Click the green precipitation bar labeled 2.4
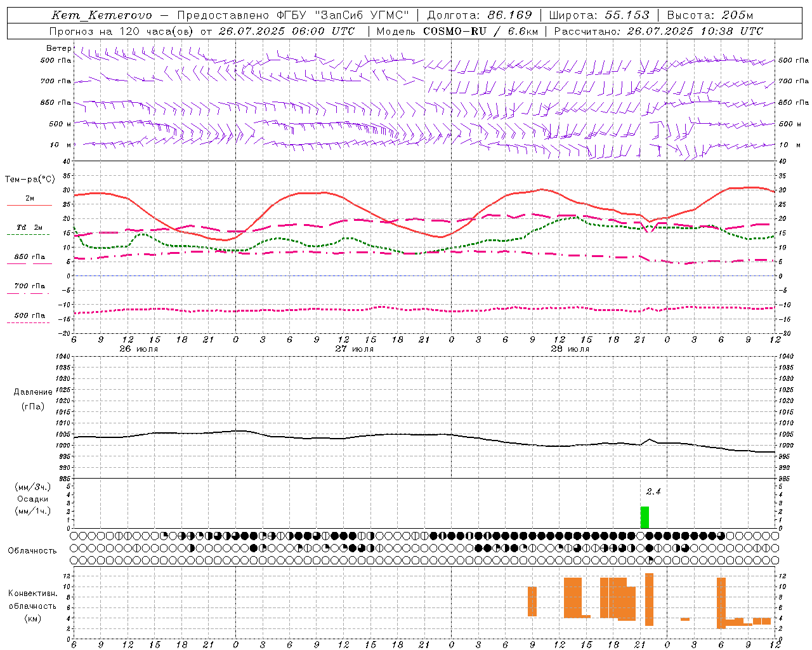The image size is (812, 650). 645,517
